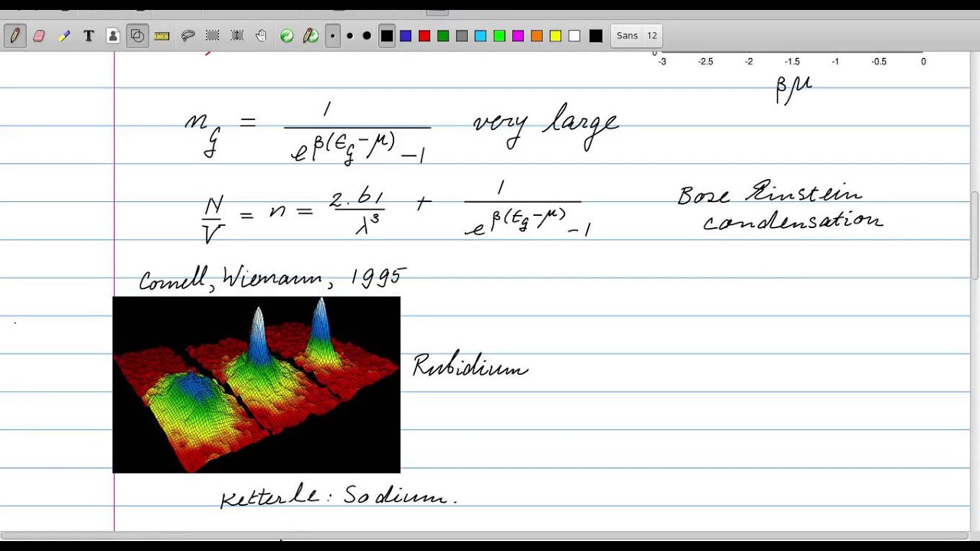Click the horizontal scrollbar at bottom
The width and height of the screenshot is (980, 551).
point(485,536)
